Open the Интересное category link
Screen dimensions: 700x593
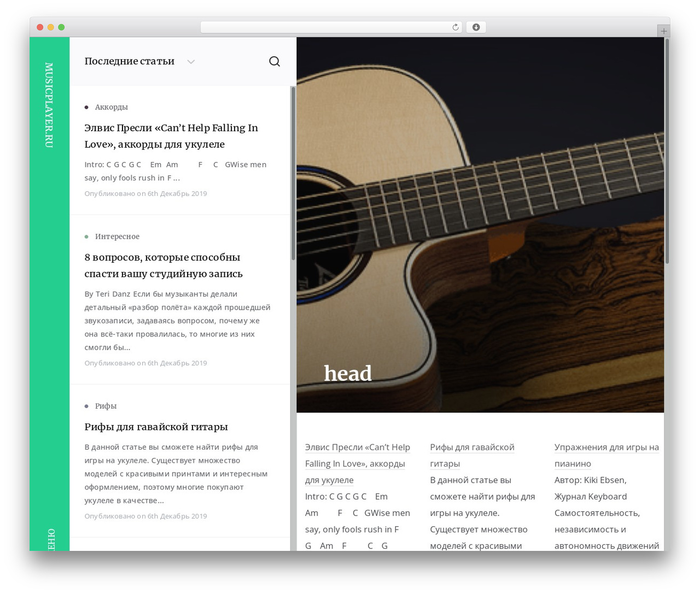[x=117, y=237]
